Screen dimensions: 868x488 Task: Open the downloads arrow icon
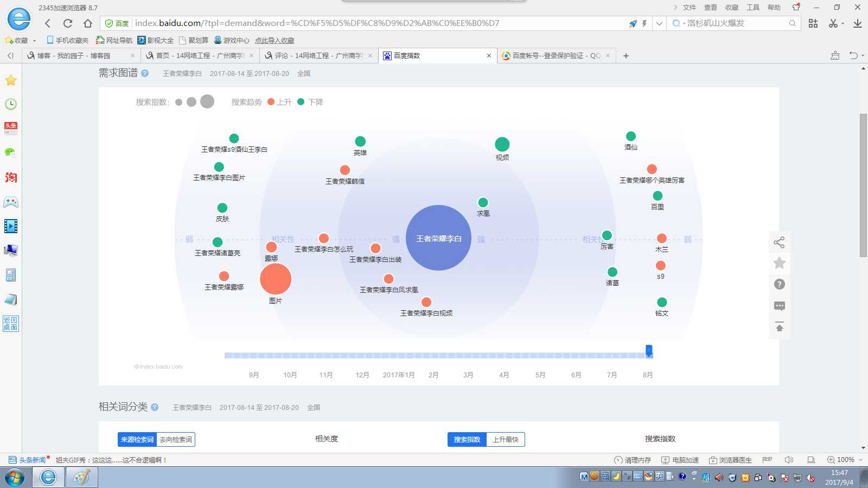click(858, 23)
